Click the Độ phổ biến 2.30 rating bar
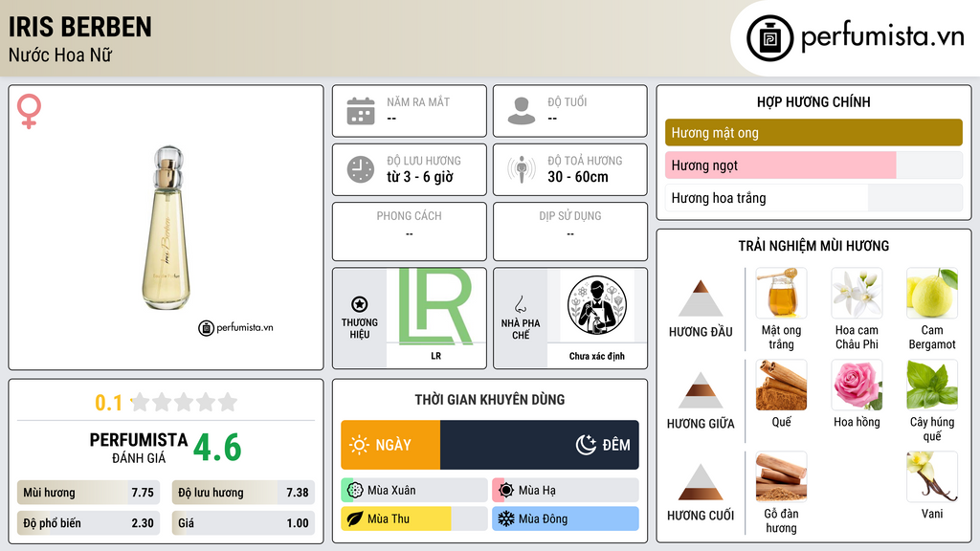Viewport: 980px width, 551px height. tap(89, 523)
